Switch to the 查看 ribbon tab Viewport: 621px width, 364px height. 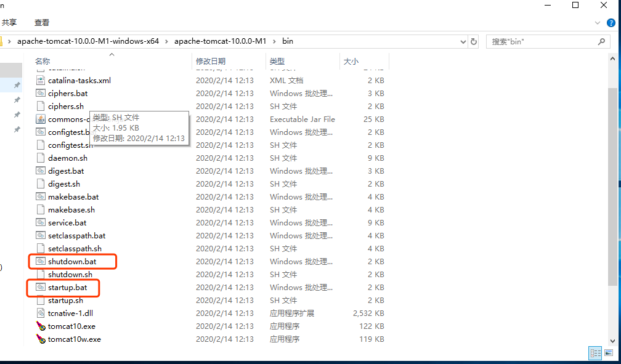[41, 22]
